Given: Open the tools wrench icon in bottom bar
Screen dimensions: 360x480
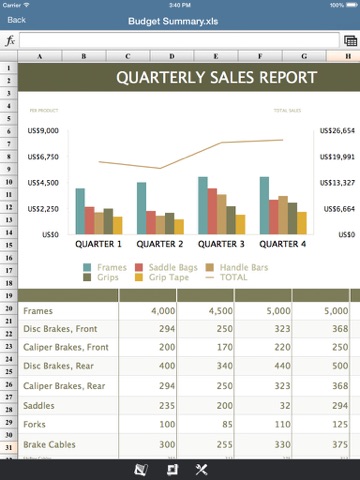Looking at the screenshot, I should tap(201, 470).
